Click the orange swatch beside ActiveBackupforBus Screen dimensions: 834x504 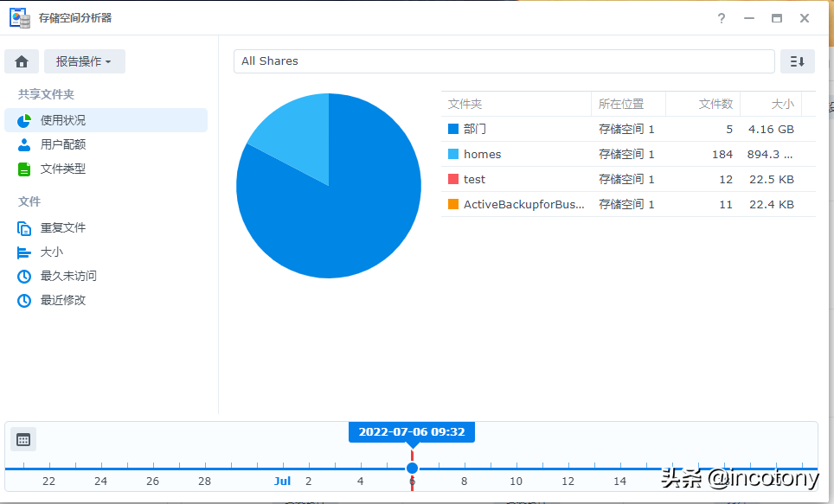pos(453,204)
